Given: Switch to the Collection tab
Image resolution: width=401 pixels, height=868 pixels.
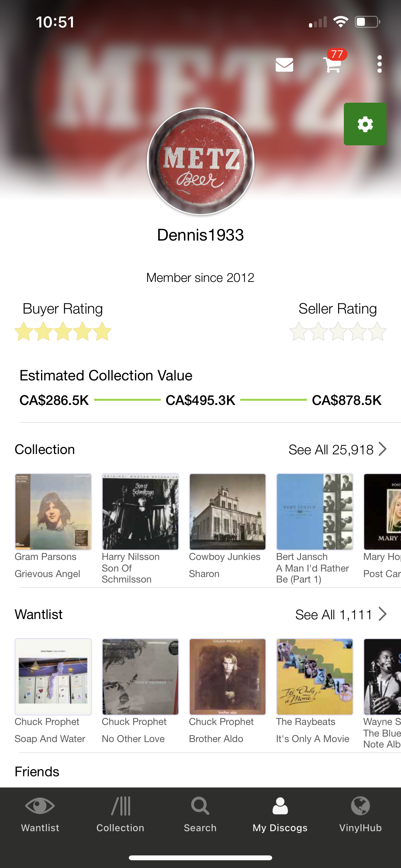Looking at the screenshot, I should tap(120, 814).
